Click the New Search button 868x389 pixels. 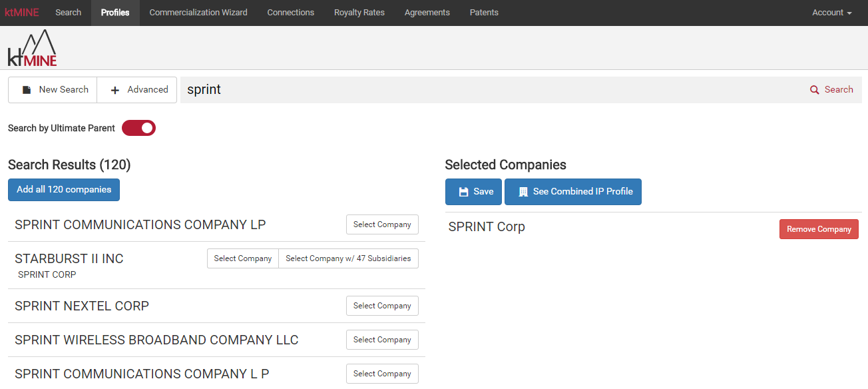(x=53, y=90)
